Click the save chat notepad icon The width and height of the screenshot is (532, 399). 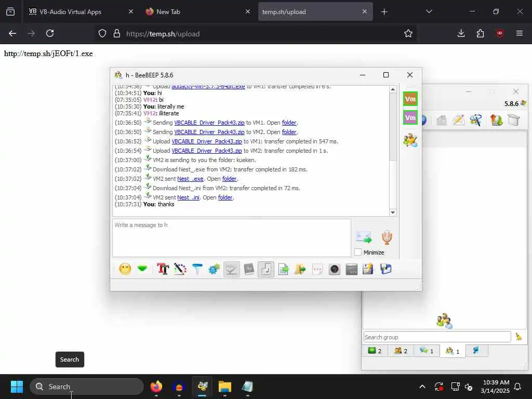[x=368, y=269]
